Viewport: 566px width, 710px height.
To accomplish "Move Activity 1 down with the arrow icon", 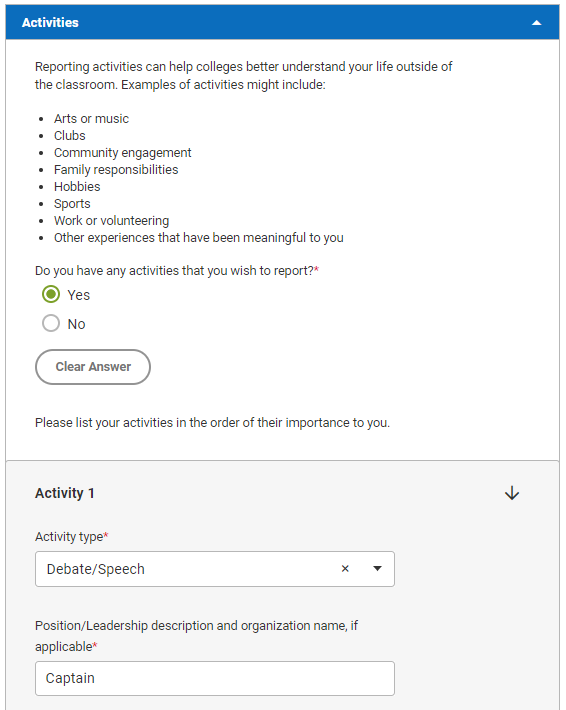I will [x=512, y=493].
